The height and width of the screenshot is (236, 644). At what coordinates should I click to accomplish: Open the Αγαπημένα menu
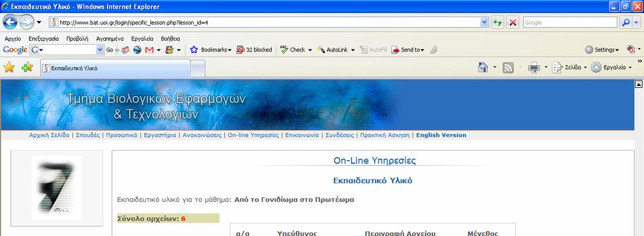click(x=109, y=39)
